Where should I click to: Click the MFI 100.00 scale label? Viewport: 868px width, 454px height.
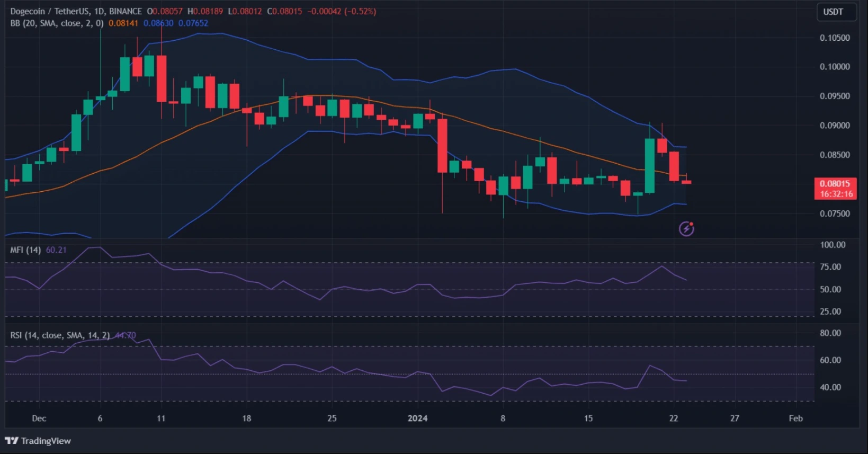tap(833, 245)
